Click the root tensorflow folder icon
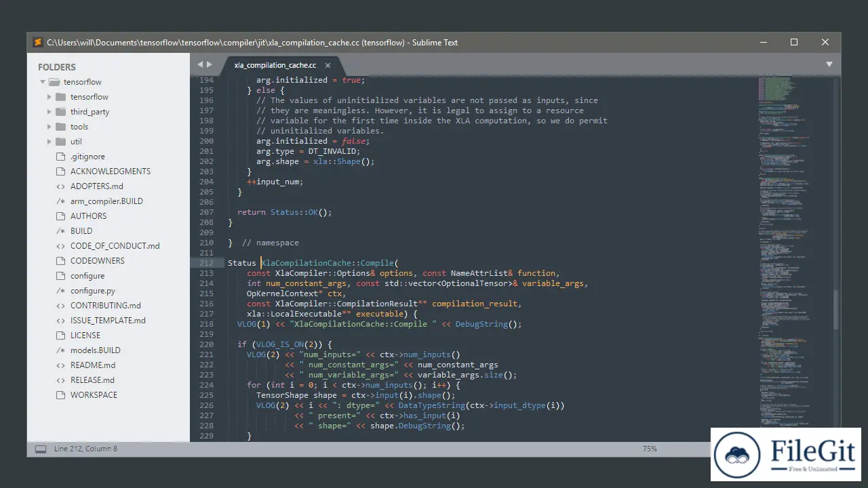The height and width of the screenshot is (488, 868). tap(54, 82)
